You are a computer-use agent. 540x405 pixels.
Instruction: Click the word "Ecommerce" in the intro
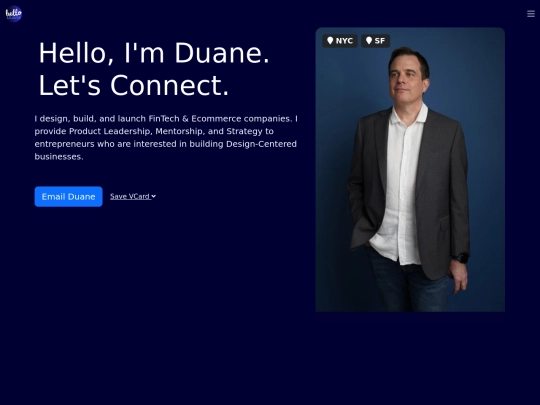tap(216, 119)
